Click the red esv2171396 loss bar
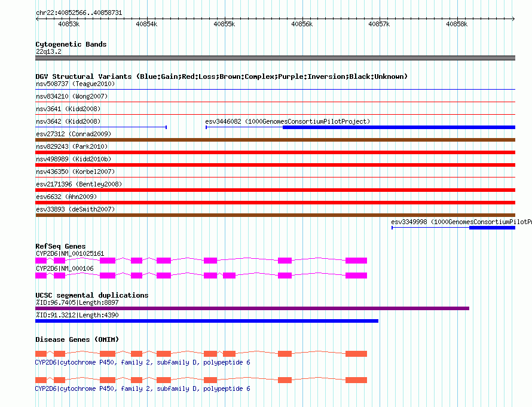Image resolution: width=532 pixels, height=407 pixels. 275,190
